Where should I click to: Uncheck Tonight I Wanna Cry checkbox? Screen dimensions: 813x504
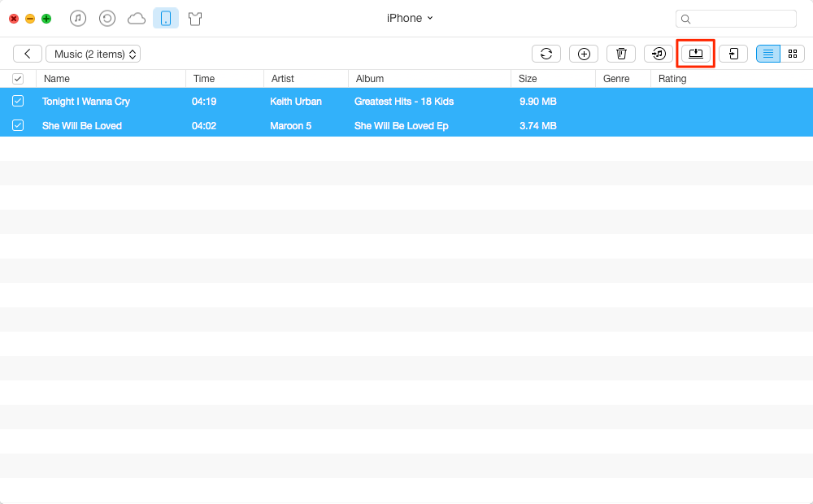click(18, 101)
